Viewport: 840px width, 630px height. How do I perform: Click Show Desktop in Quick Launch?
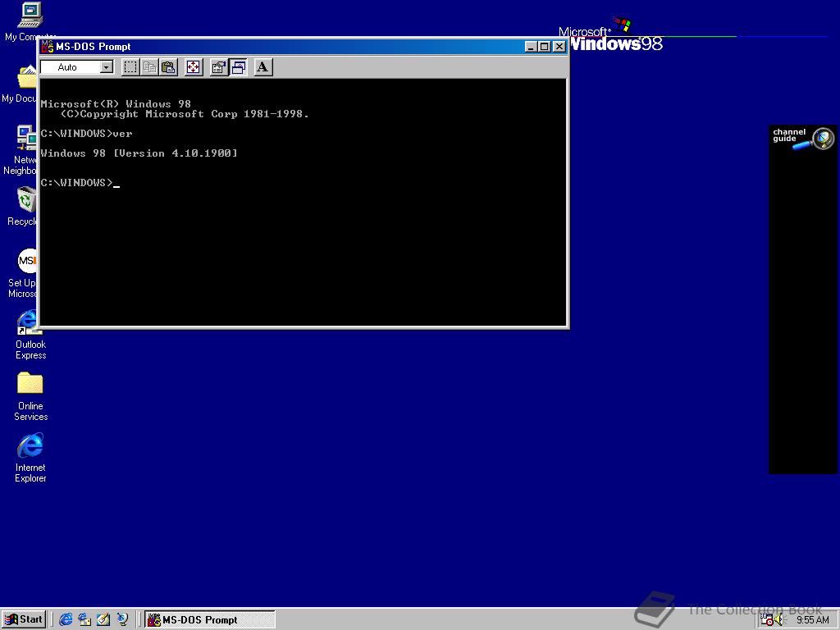103,620
